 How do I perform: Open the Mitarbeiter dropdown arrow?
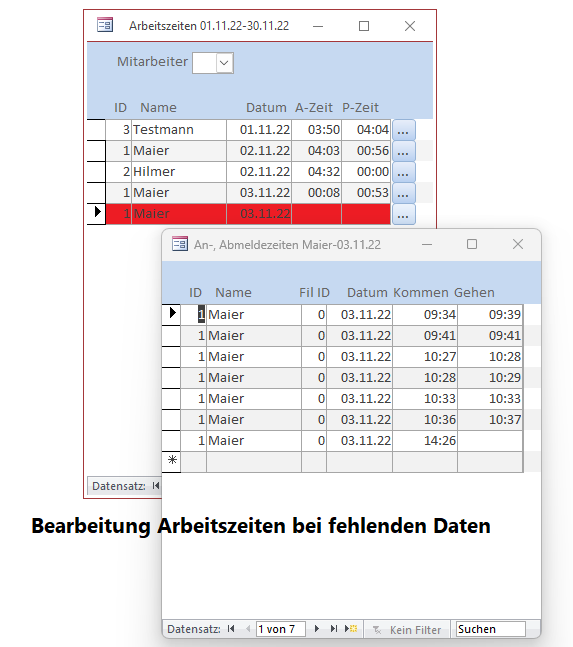(224, 63)
